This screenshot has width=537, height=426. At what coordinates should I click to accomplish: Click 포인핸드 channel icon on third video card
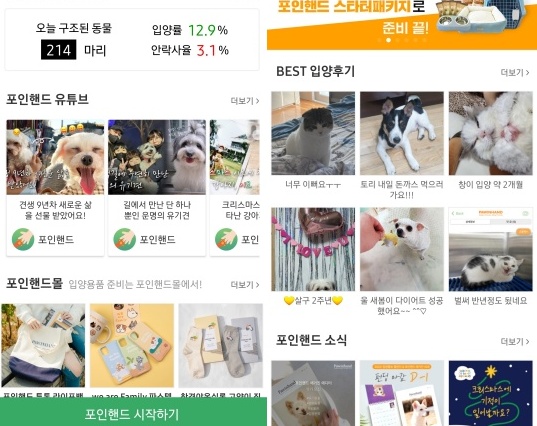click(x=226, y=239)
